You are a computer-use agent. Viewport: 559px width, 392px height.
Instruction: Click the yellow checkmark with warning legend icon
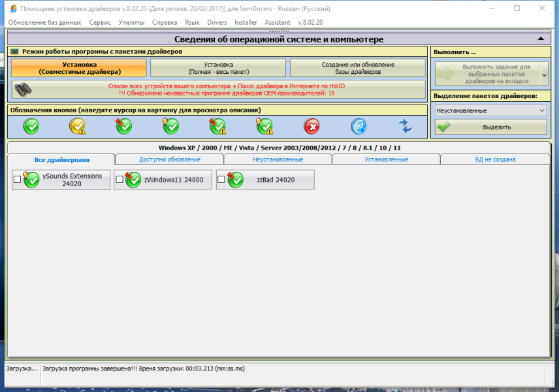(78, 126)
